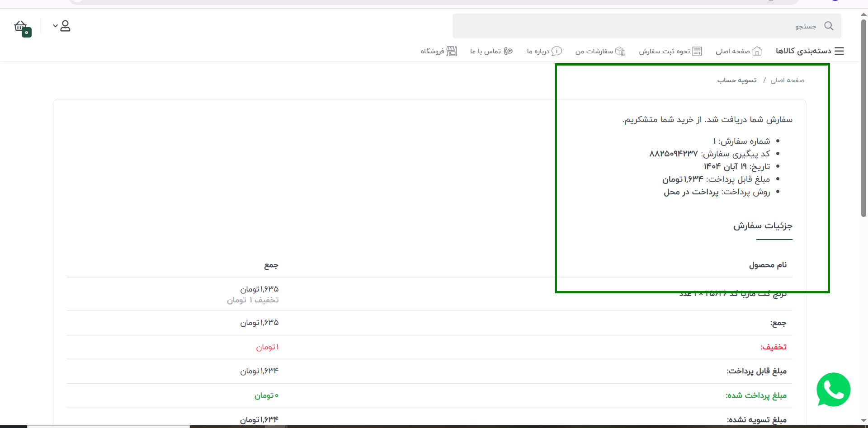Click the user account profile icon

pos(66,26)
